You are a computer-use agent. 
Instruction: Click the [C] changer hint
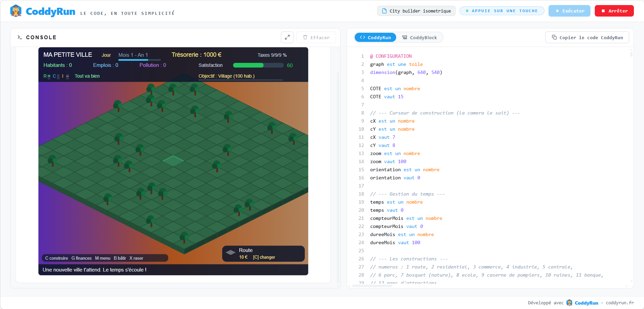(x=264, y=257)
